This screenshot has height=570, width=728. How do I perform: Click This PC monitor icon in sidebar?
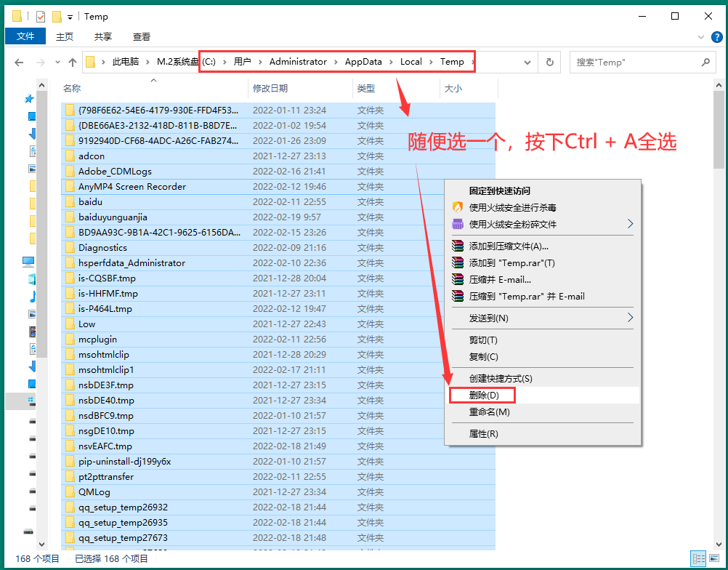coord(28,262)
